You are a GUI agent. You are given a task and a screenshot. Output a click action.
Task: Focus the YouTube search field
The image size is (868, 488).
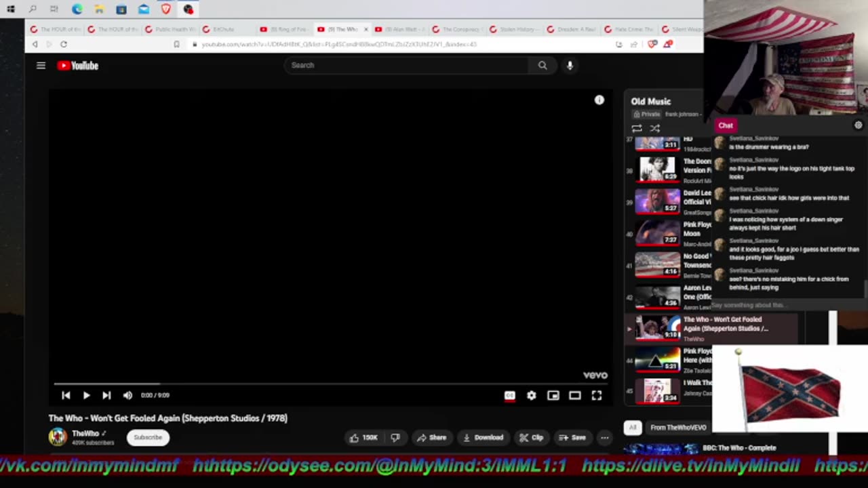click(407, 65)
